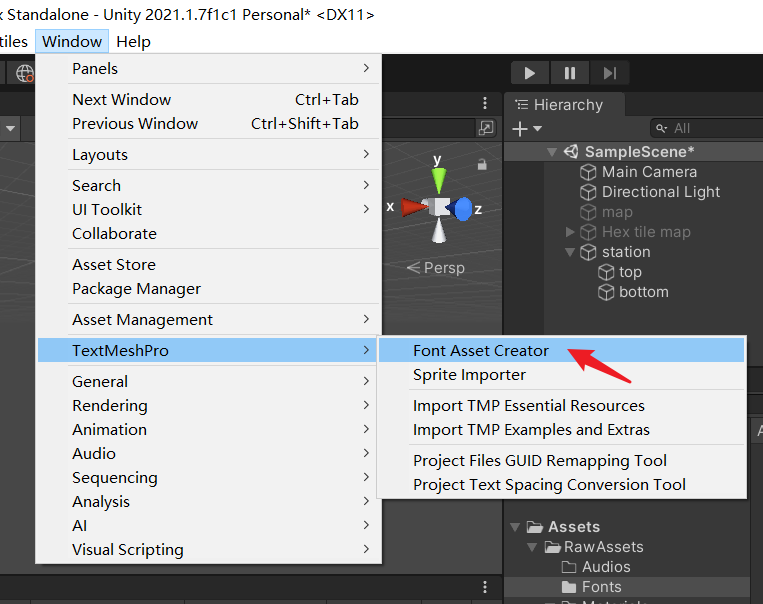Open the Hierarchy create dropdown arrow

[538, 129]
